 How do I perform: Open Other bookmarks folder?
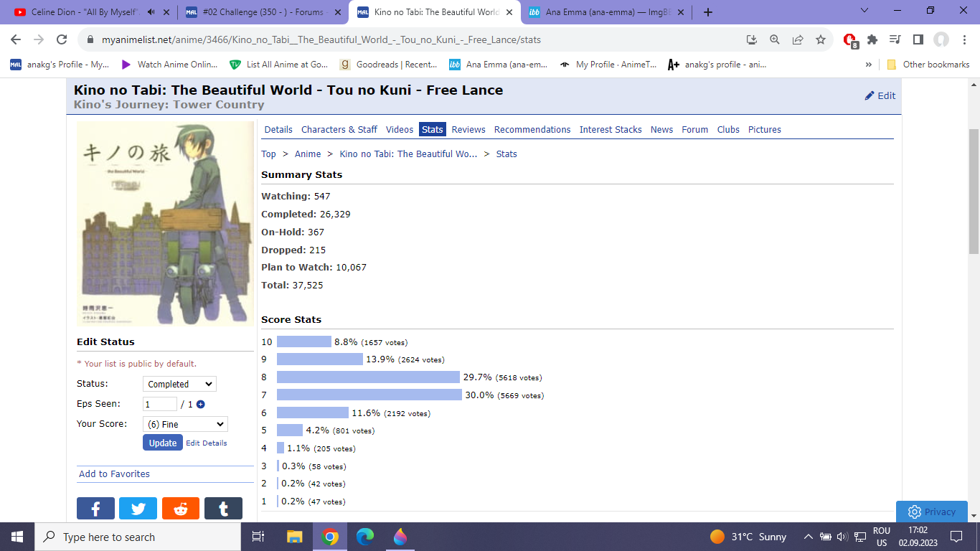click(929, 65)
